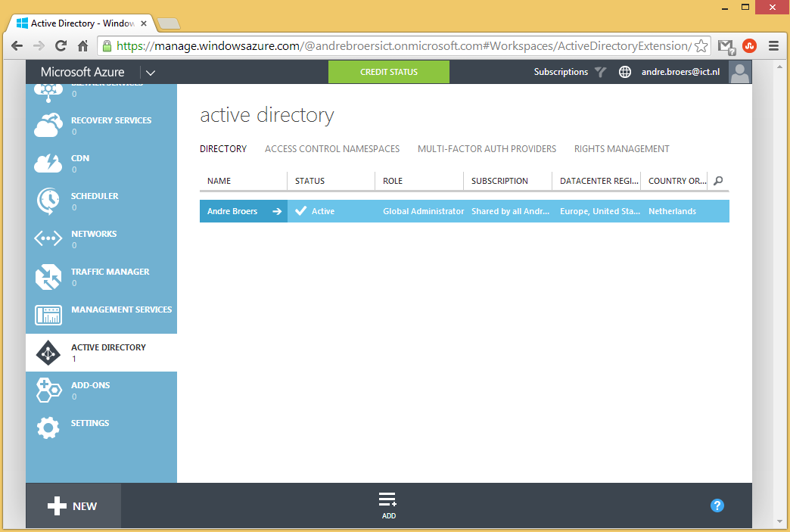The height and width of the screenshot is (532, 790).
Task: Click the Scheduler clock icon
Action: click(48, 200)
